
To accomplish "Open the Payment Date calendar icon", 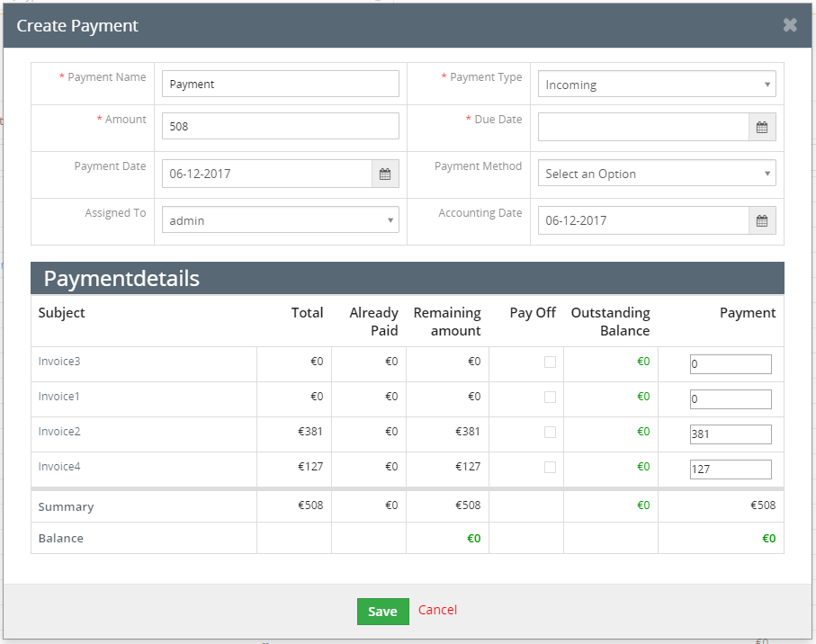I will 385,174.
